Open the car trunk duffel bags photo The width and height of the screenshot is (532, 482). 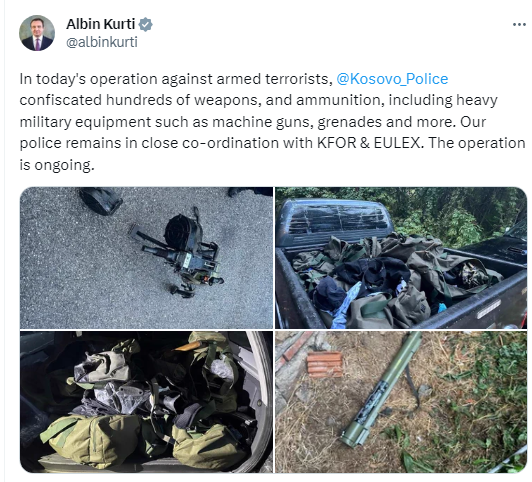click(x=146, y=402)
